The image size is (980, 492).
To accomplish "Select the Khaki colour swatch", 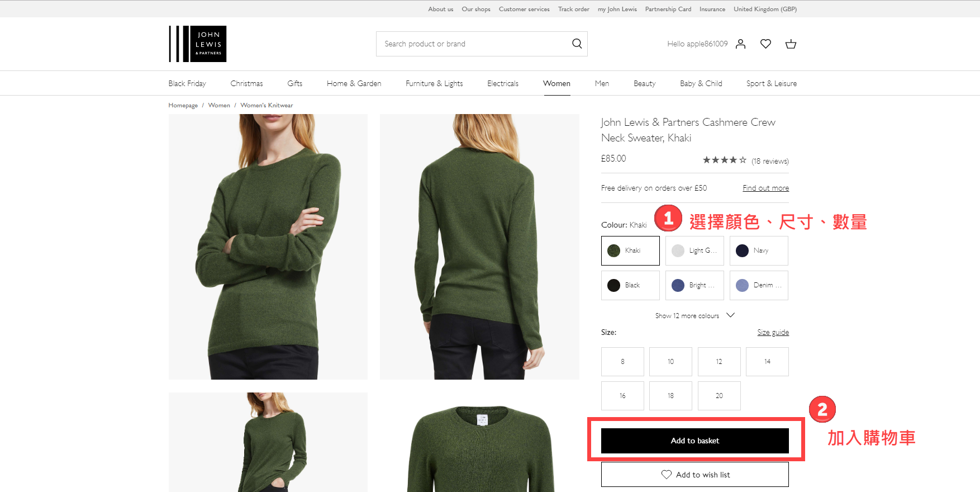I will pyautogui.click(x=630, y=250).
